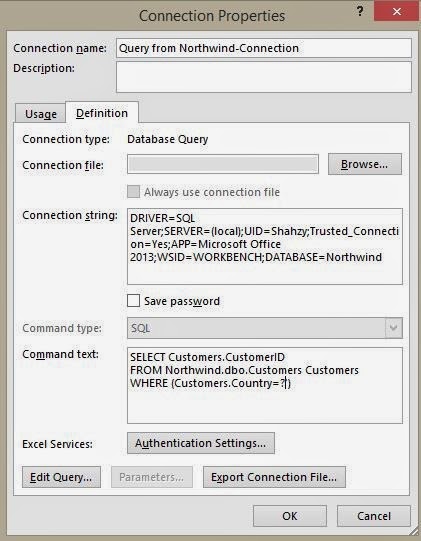This screenshot has height=541, width=421.
Task: Select the Definition tab
Action: [102, 113]
